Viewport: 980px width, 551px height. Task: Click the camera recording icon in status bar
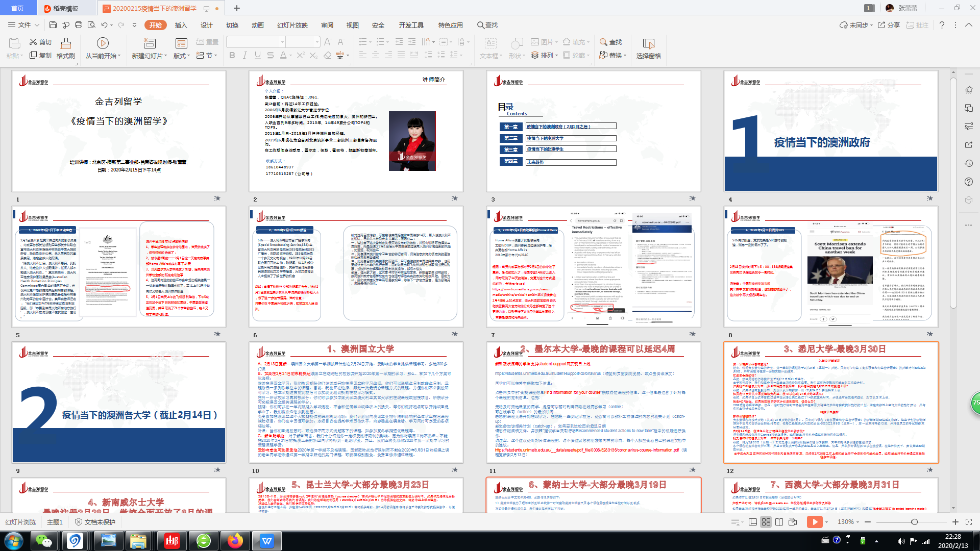point(793,522)
